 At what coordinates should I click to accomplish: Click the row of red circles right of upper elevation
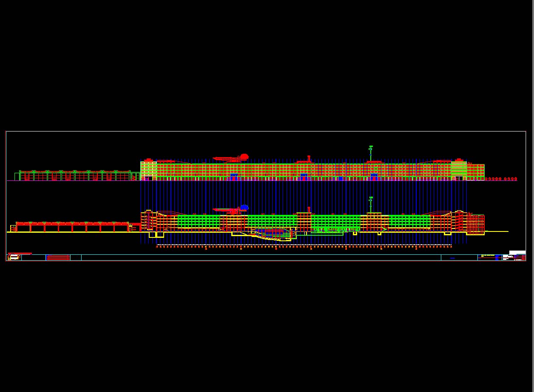click(x=501, y=179)
